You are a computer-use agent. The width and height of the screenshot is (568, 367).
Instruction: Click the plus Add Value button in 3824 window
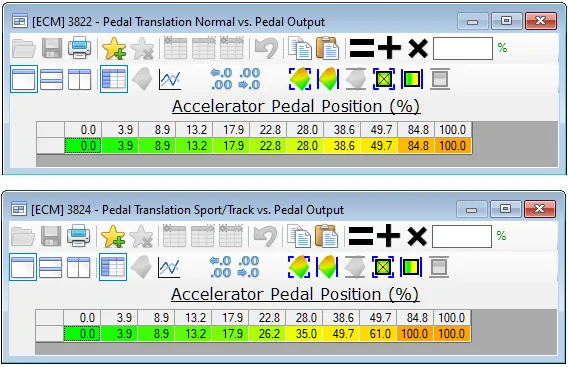pyautogui.click(x=388, y=236)
